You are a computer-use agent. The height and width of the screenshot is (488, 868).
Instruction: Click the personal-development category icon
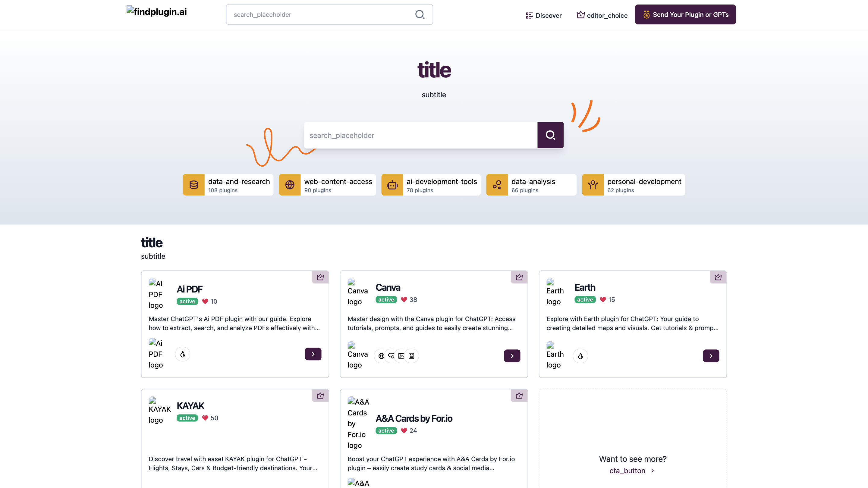coord(593,185)
